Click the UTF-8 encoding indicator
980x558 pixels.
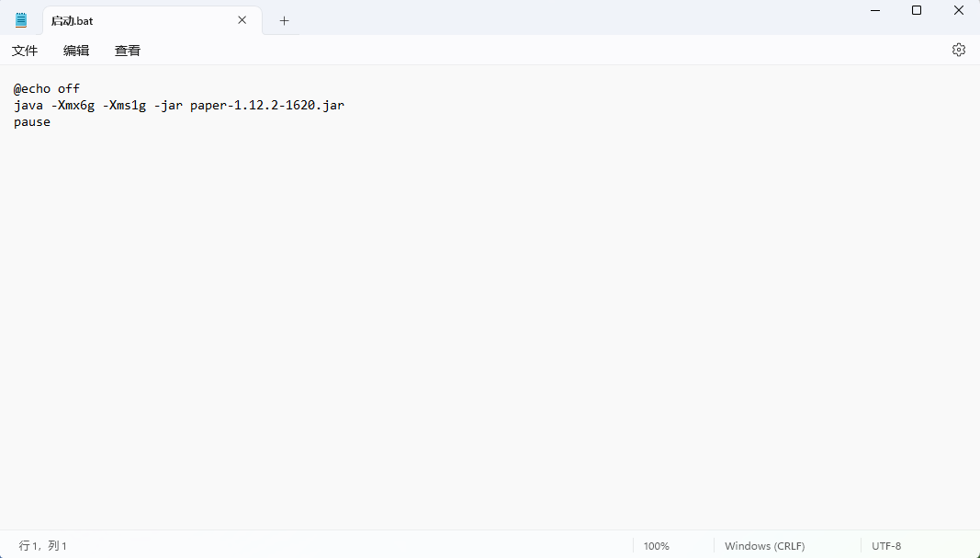tap(886, 546)
